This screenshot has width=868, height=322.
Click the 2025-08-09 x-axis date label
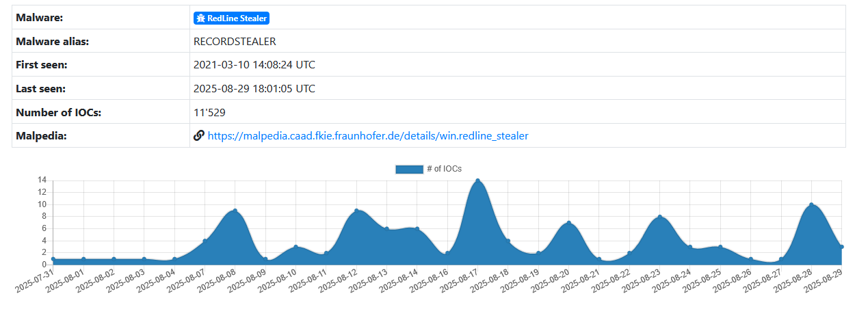pos(248,280)
